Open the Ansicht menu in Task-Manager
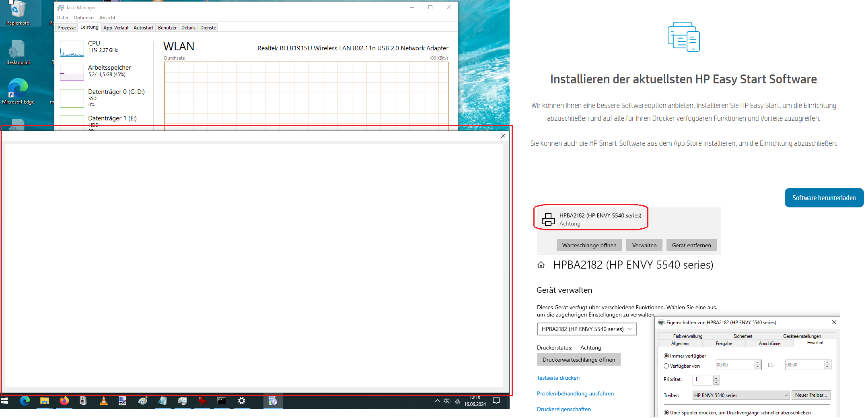Image resolution: width=868 pixels, height=418 pixels. 107,18
